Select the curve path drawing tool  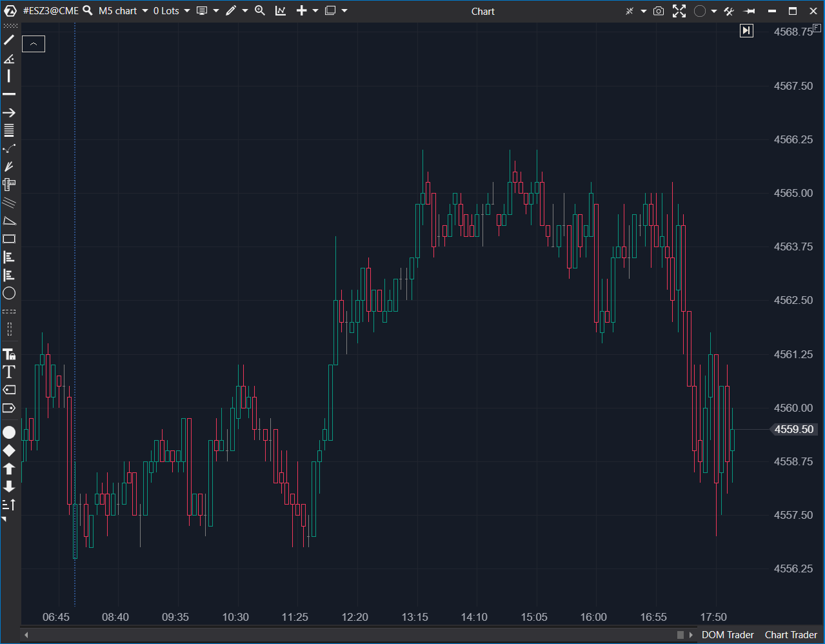9,148
